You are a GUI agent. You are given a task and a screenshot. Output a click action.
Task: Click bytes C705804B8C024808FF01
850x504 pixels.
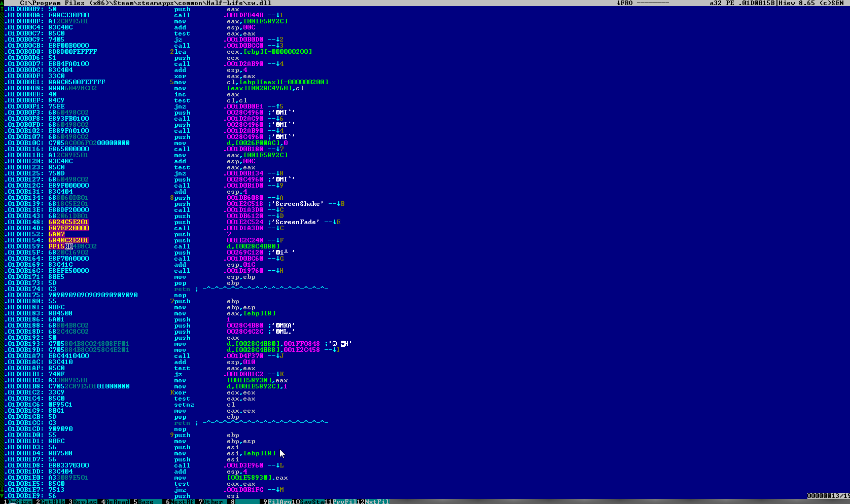[89, 344]
